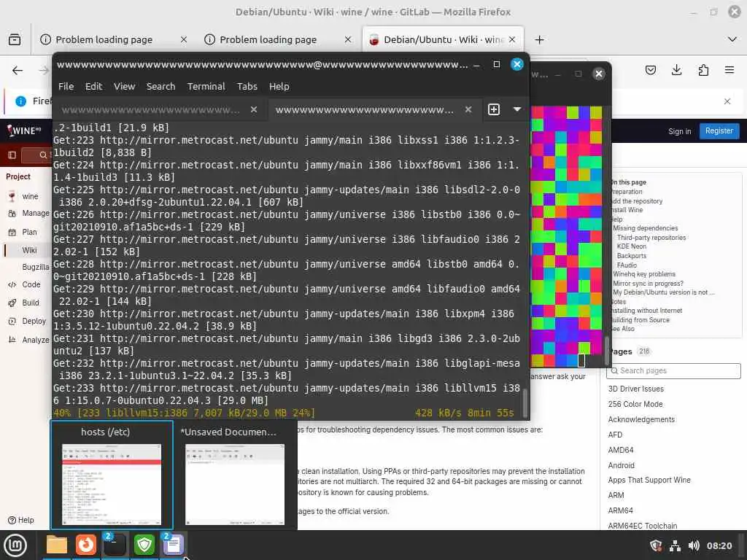Dismiss the Firefox notification bar
The height and width of the screenshot is (560, 747).
coord(727,101)
